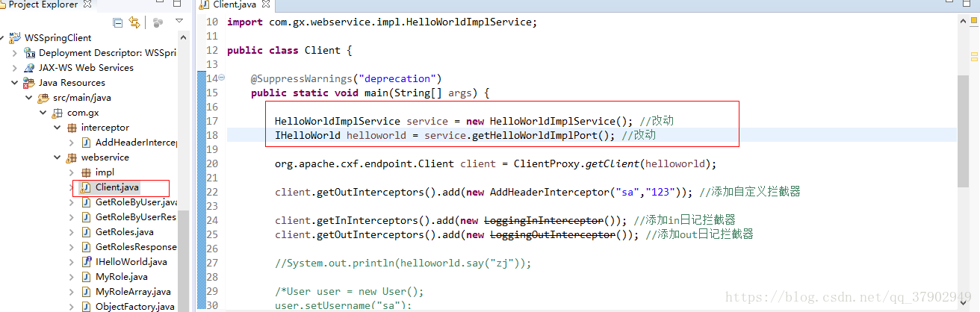Viewport: 980px width, 312px height.
Task: Select the WSSpringClient project name
Action: [58, 38]
